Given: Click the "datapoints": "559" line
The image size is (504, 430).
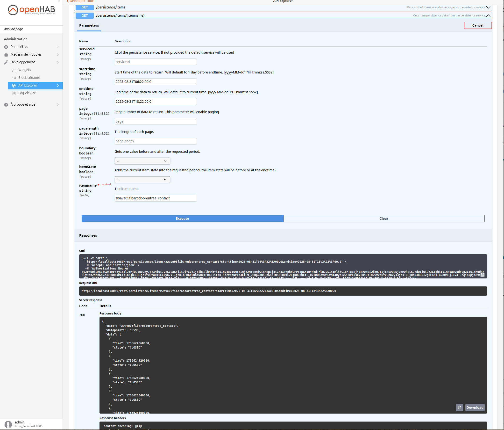Looking at the screenshot, I should tap(123, 330).
